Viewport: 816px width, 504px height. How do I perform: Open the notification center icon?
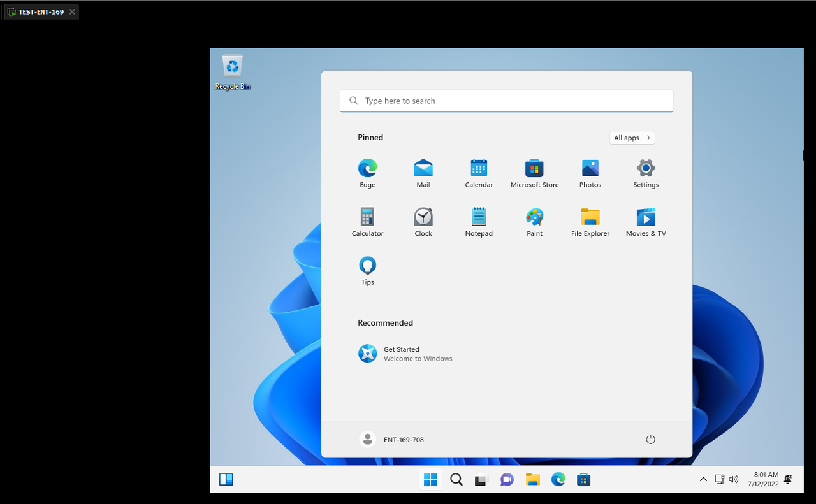tap(788, 479)
